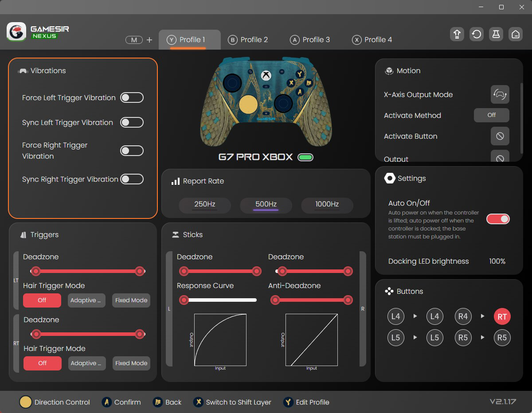Viewport: 532px width, 413px height.
Task: Click the reset/restore circular arrow icon
Action: pos(477,34)
